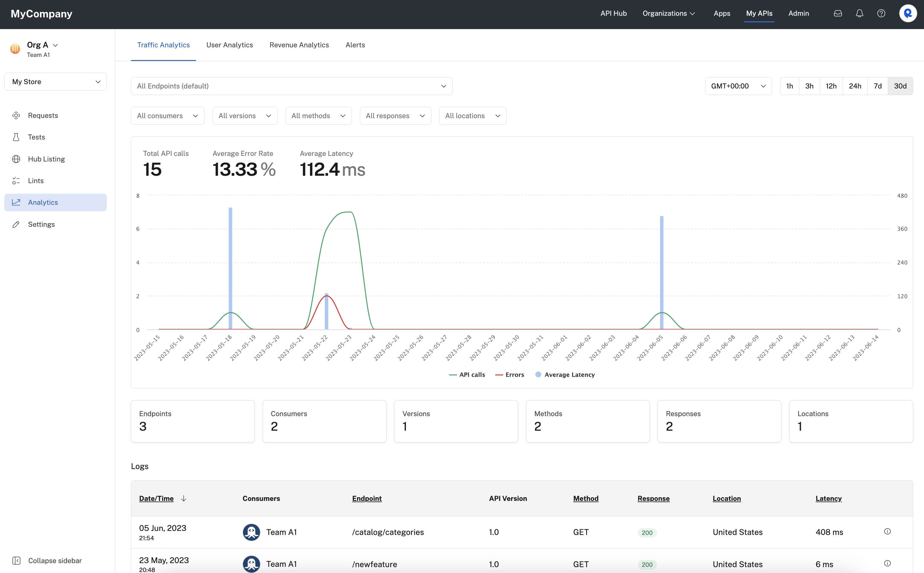This screenshot has width=924, height=573.
Task: Click the MyCompany brand logo
Action: (41, 14)
